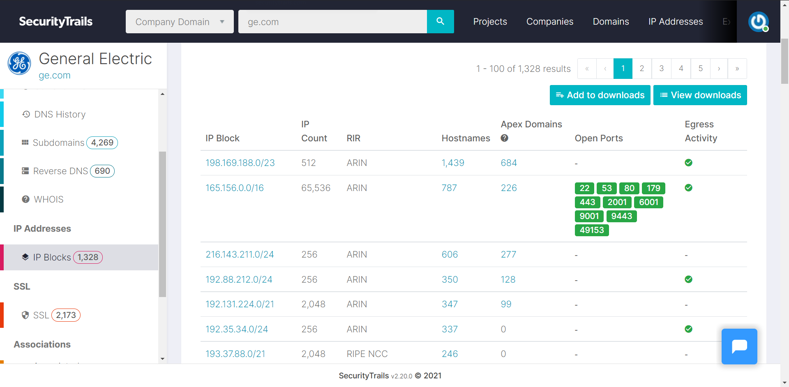The height and width of the screenshot is (387, 789).
Task: Go to results page 5
Action: coord(700,68)
